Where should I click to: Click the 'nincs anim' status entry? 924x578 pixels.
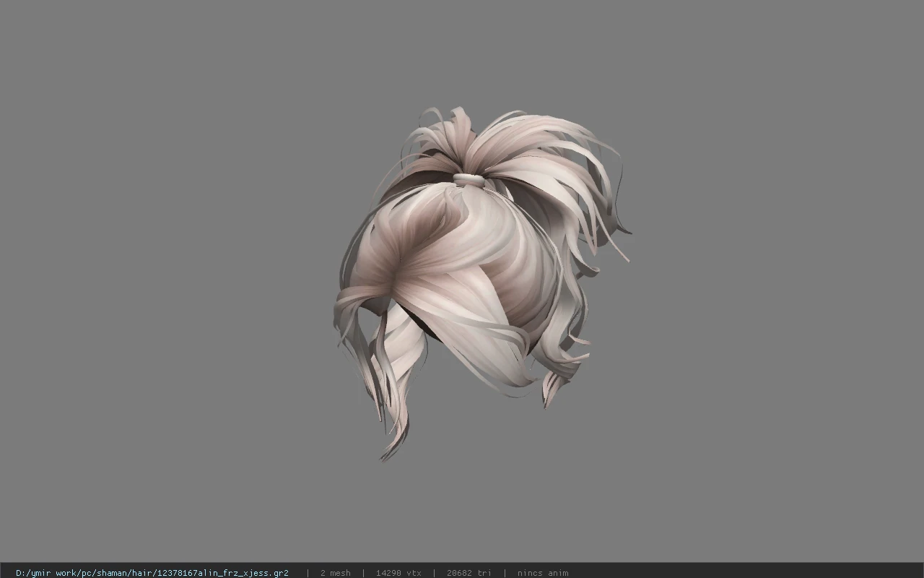coord(543,573)
